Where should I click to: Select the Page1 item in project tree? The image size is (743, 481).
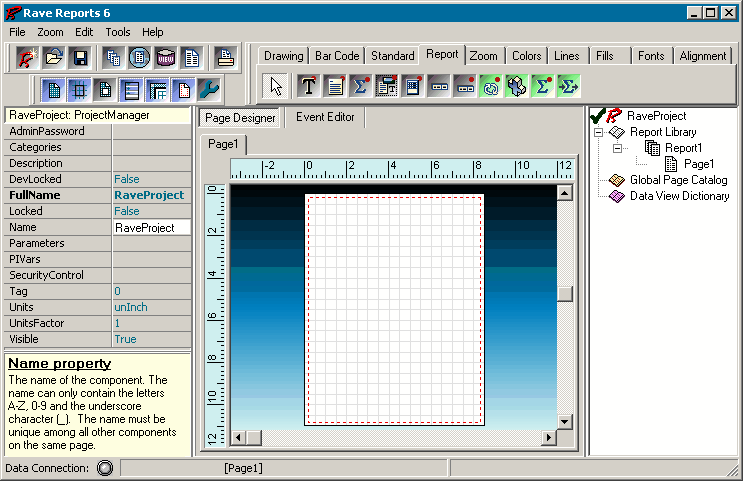[699, 164]
